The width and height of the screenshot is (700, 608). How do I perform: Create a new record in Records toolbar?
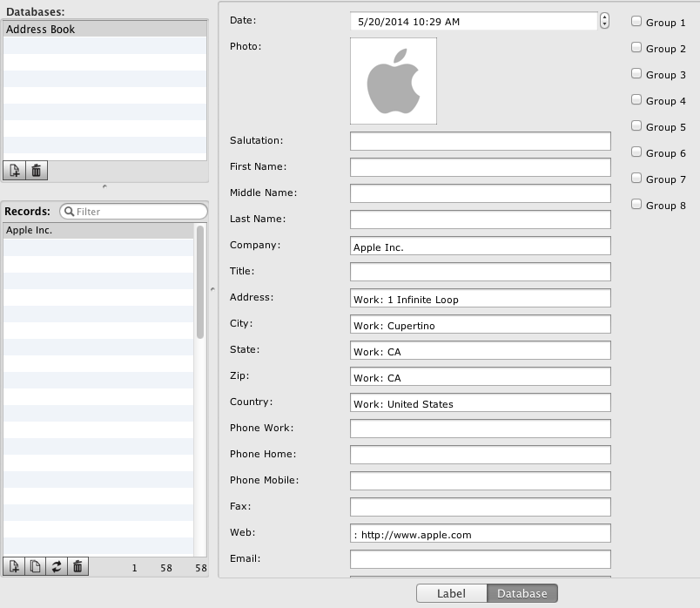(x=14, y=566)
